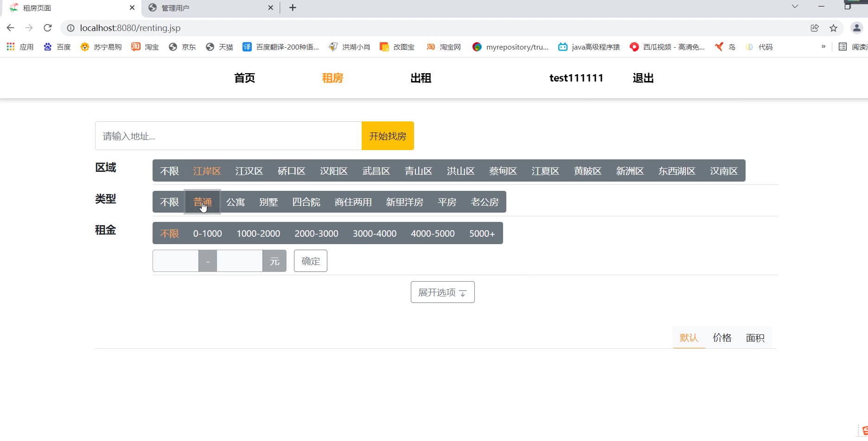Expand more options with 展开选项 button
Image resolution: width=868 pixels, height=441 pixels.
[x=442, y=292]
